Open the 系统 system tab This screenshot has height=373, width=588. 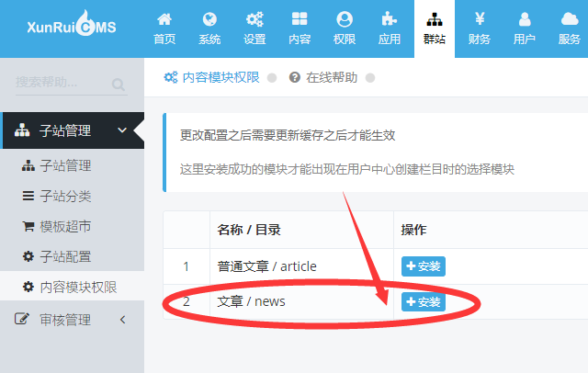click(x=209, y=28)
